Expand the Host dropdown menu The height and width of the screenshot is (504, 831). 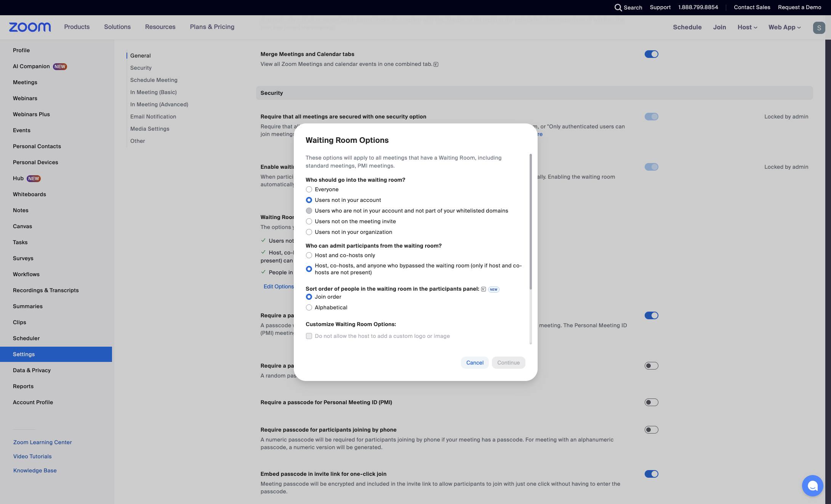coord(747,27)
